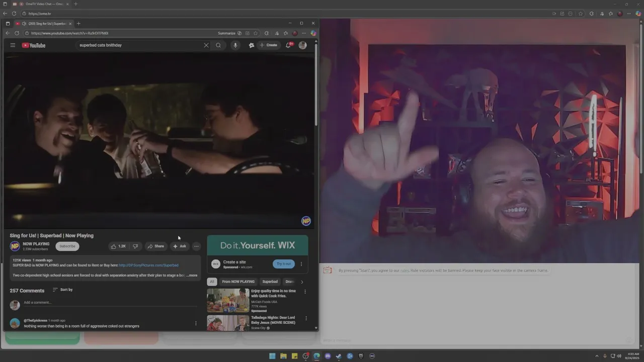
Task: Open the Quick Cook Fries ad thumbnail
Action: (x=228, y=300)
